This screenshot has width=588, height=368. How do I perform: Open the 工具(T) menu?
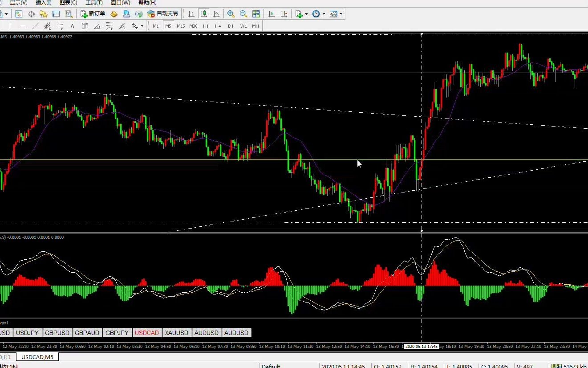94,3
